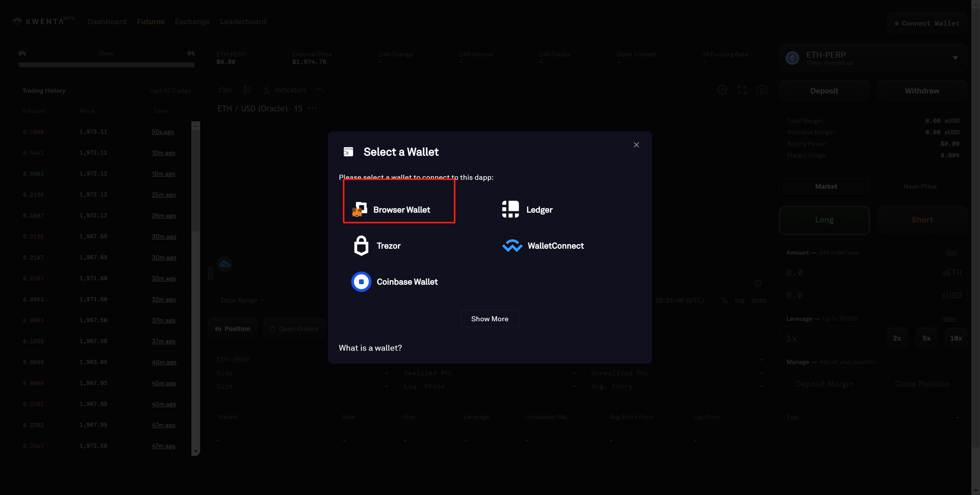Screen dimensions: 980x495
Task: Pick WalletConnect option
Action: tap(543, 246)
